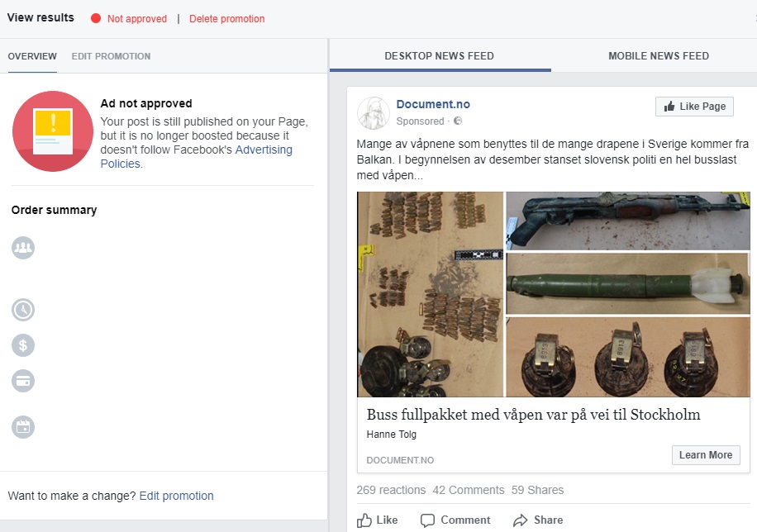Like the sponsored post

point(378,520)
